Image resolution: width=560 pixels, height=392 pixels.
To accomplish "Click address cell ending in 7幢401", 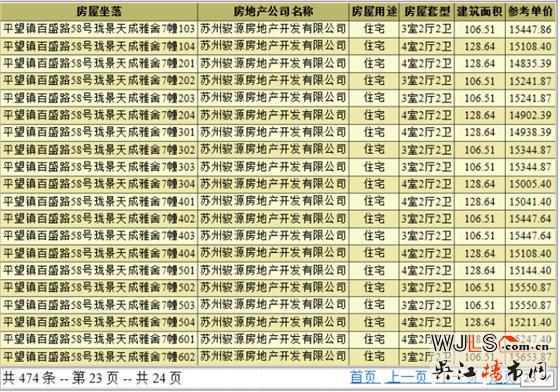I will [x=99, y=201].
